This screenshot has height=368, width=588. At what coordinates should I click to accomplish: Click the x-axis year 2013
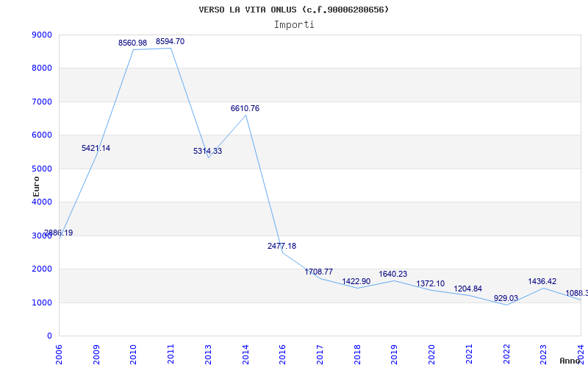click(x=208, y=355)
